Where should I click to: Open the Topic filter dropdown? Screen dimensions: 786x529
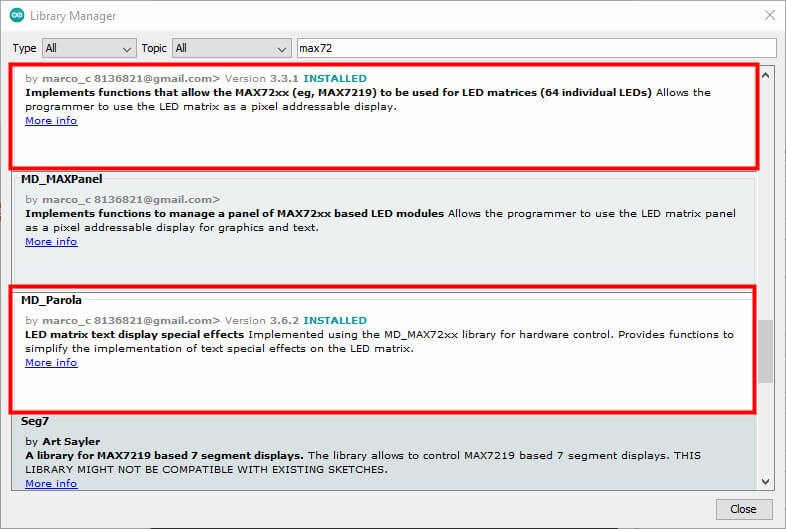click(231, 48)
